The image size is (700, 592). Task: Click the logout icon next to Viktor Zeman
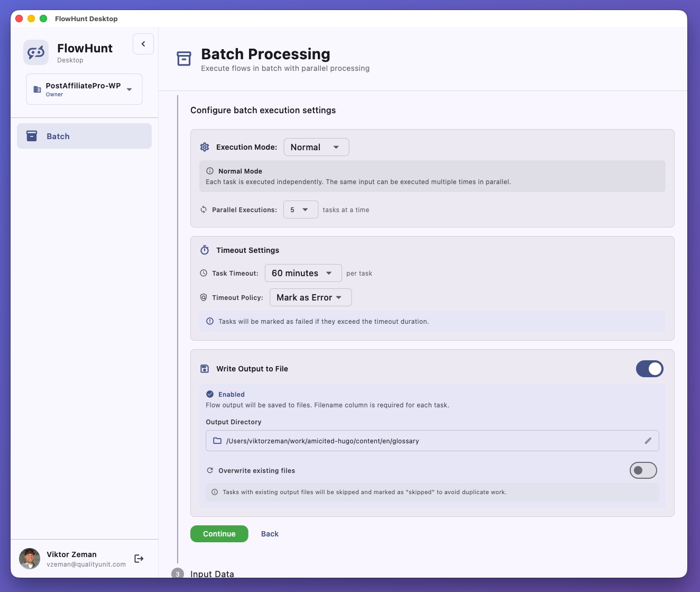139,558
